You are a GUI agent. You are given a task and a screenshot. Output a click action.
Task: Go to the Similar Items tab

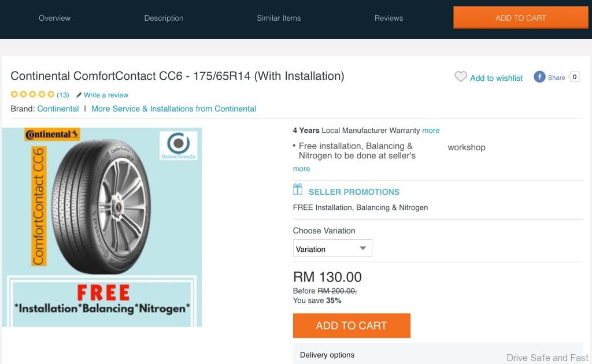pos(279,18)
